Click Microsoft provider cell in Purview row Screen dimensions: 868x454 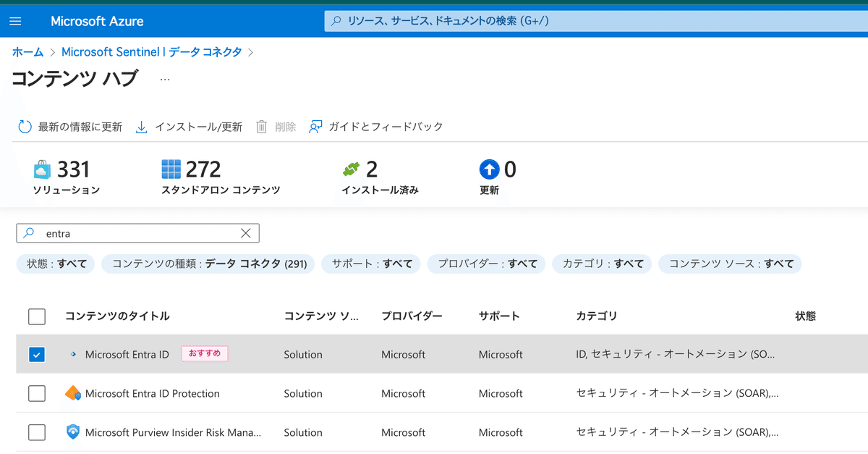(404, 433)
